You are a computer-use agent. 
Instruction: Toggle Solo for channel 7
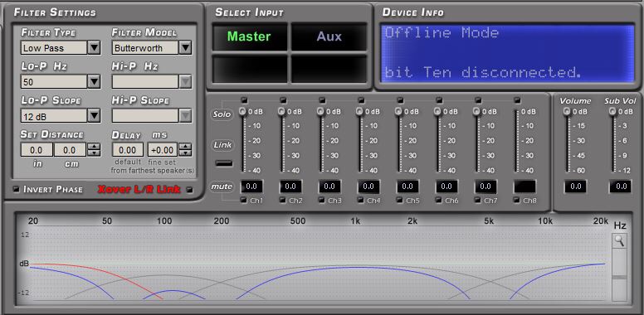pos(478,100)
